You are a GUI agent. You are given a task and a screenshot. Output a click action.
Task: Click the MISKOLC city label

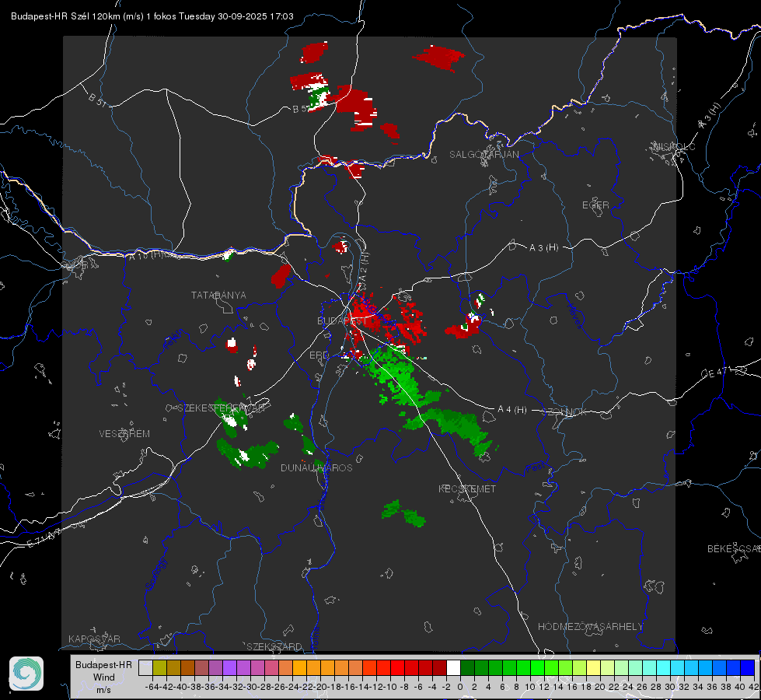674,146
